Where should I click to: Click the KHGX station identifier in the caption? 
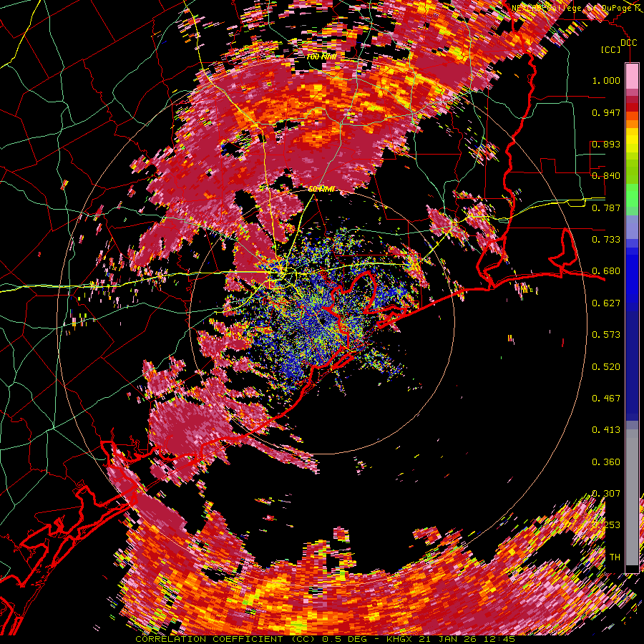399,639
